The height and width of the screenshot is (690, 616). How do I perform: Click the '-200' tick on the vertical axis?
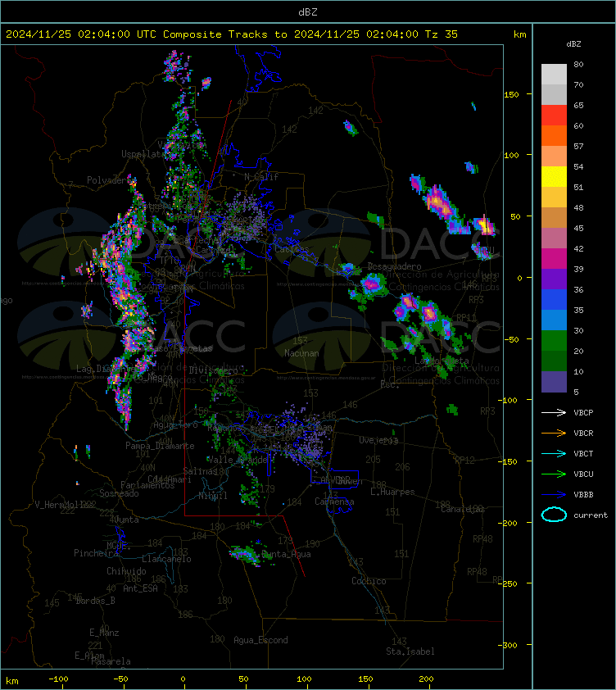coord(509,523)
